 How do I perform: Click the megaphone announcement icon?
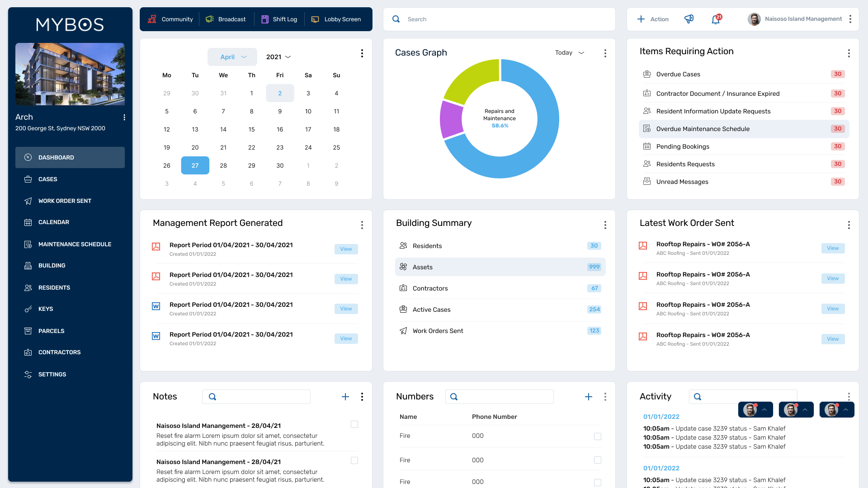point(689,19)
